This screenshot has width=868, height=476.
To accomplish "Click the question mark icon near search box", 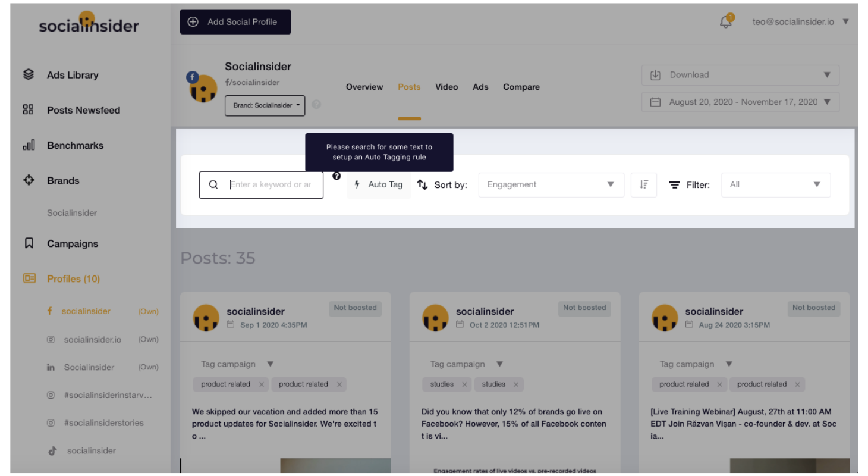I will (x=336, y=176).
